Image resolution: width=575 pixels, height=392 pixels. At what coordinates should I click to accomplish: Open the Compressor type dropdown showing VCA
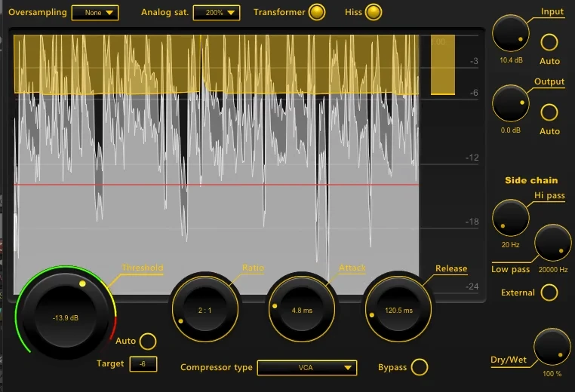[x=307, y=367]
